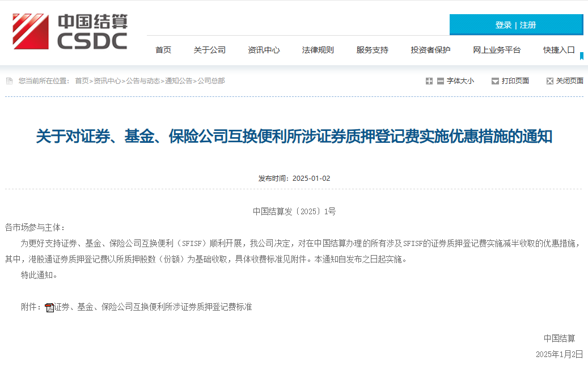
Task: Click the print page icon
Action: click(495, 81)
